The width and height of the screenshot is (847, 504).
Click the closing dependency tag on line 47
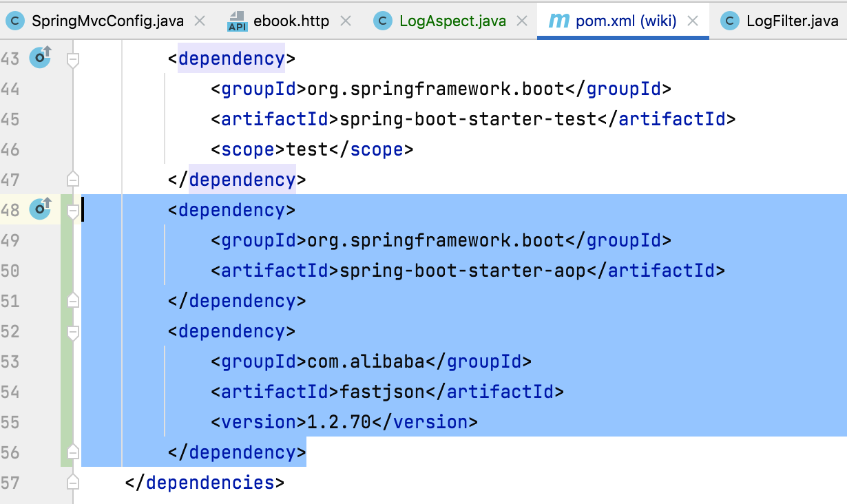pos(237,180)
